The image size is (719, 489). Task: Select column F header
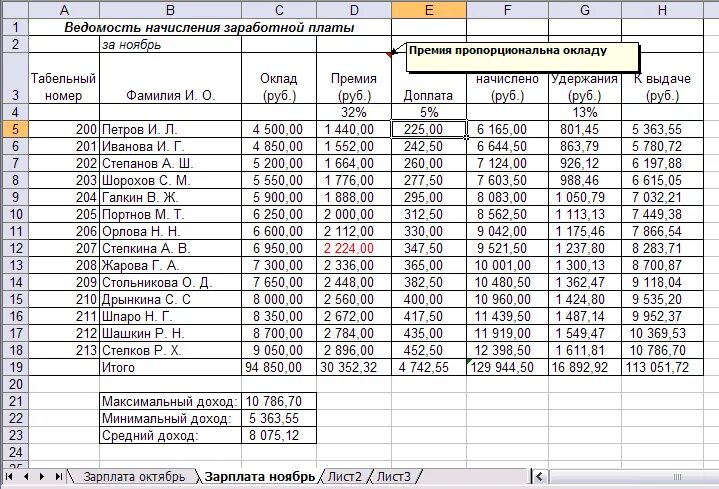(x=507, y=10)
